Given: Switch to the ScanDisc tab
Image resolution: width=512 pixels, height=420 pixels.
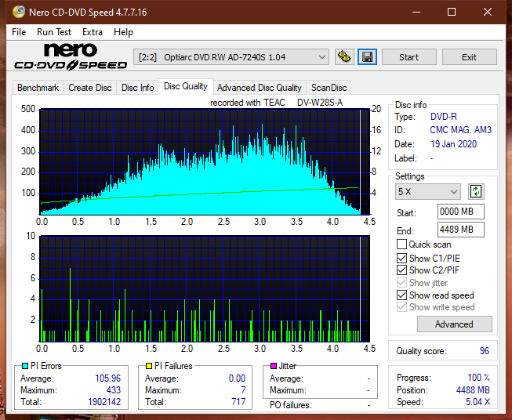Looking at the screenshot, I should [x=329, y=88].
